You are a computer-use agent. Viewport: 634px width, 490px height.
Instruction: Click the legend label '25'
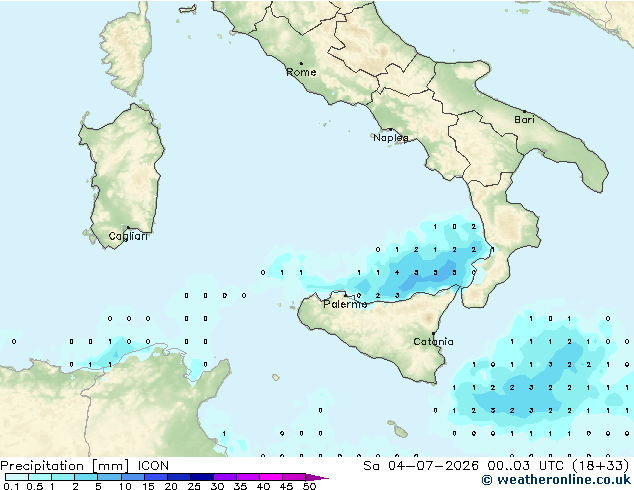click(x=194, y=486)
